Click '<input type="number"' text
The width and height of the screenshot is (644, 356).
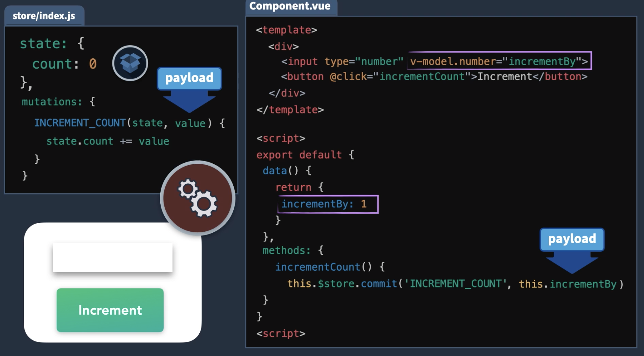[342, 61]
